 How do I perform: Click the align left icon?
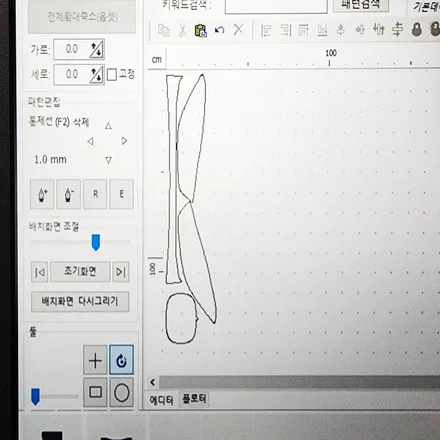[266, 30]
